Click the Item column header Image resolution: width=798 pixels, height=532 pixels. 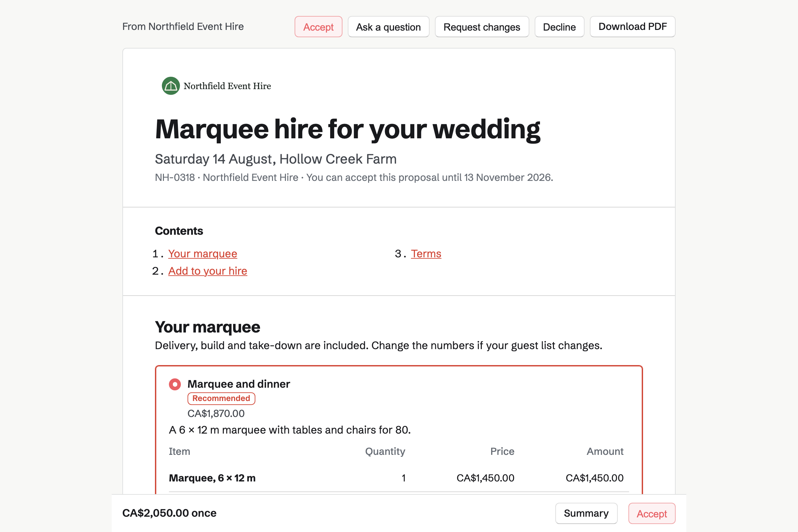click(180, 452)
